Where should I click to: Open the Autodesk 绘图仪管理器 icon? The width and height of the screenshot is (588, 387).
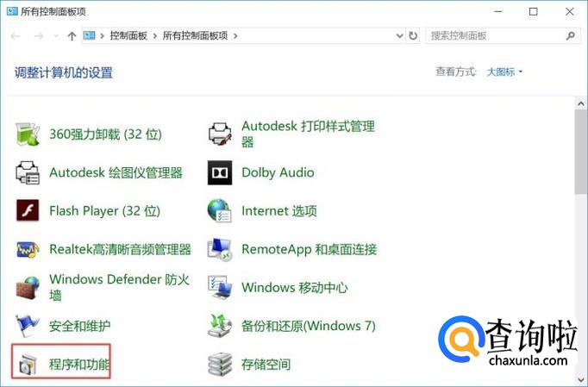coord(28,172)
